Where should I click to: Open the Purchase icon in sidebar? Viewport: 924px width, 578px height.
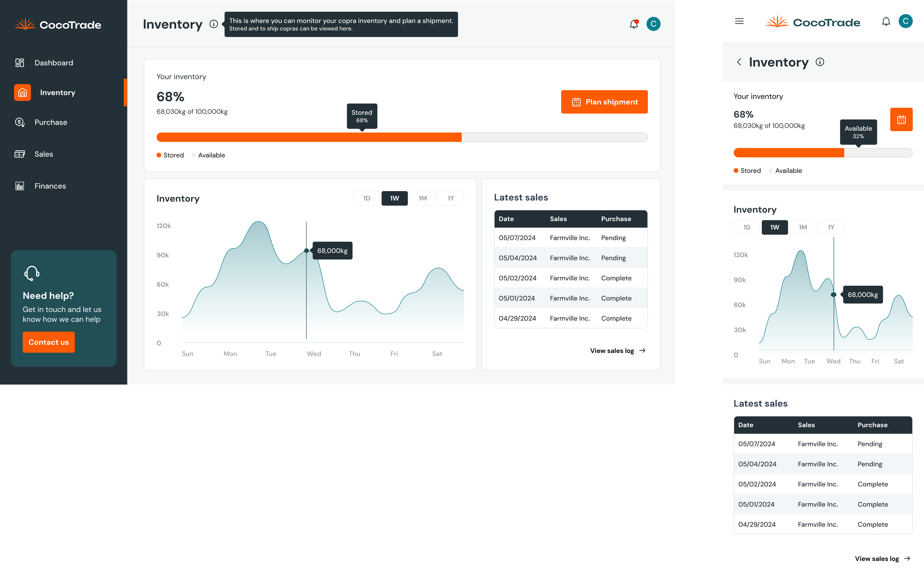click(20, 122)
